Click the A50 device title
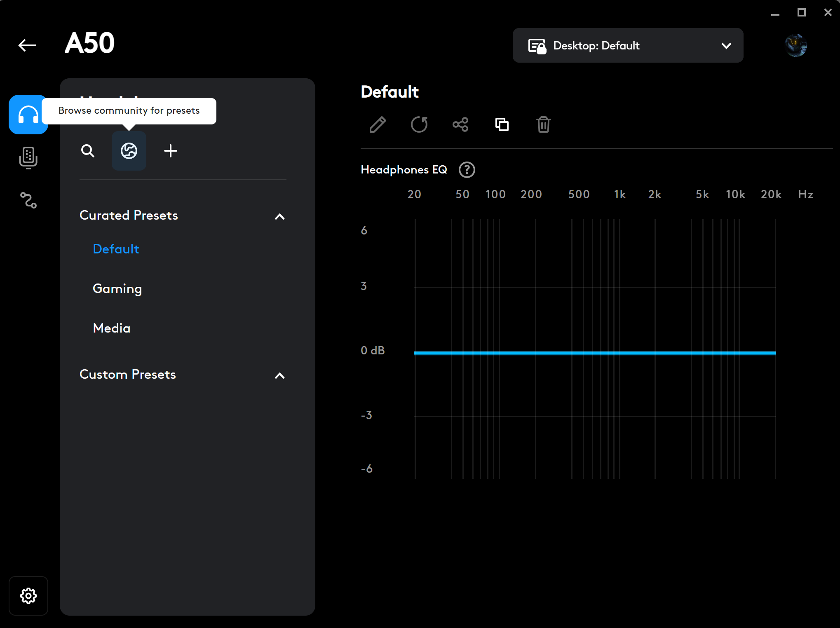 coord(90,43)
